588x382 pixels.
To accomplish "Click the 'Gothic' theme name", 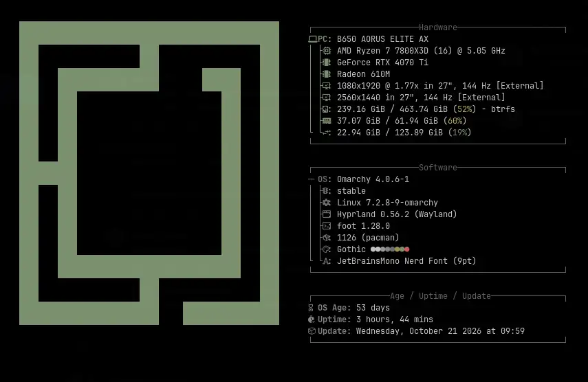I will pyautogui.click(x=351, y=249).
